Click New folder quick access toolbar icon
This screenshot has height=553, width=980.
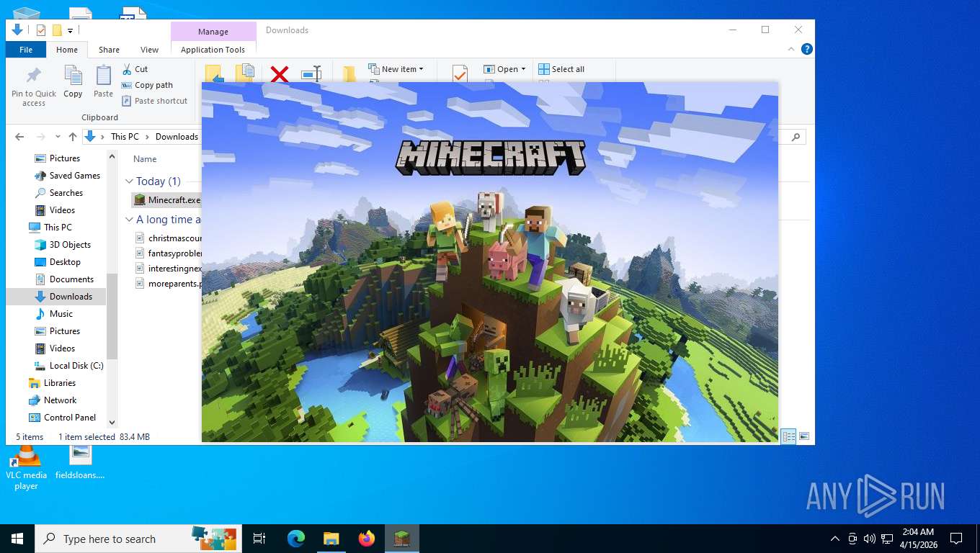[57, 30]
